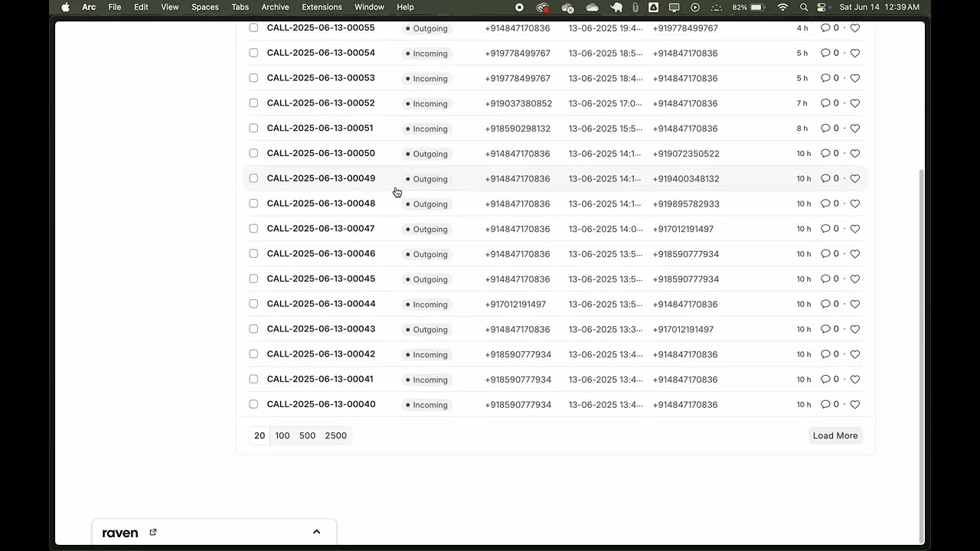This screenshot has width=980, height=551.
Task: Click date 13-06-2025 13:3... cell
Action: click(606, 329)
